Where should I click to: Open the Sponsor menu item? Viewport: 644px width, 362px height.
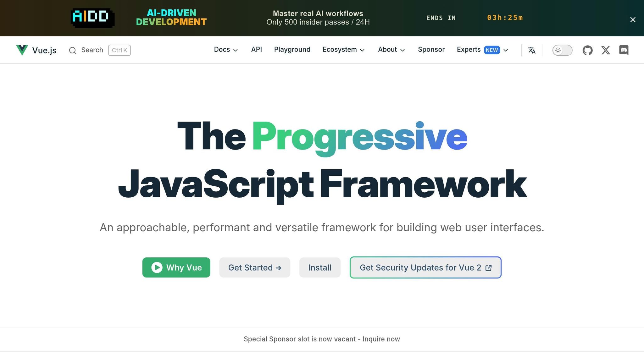coord(431,50)
